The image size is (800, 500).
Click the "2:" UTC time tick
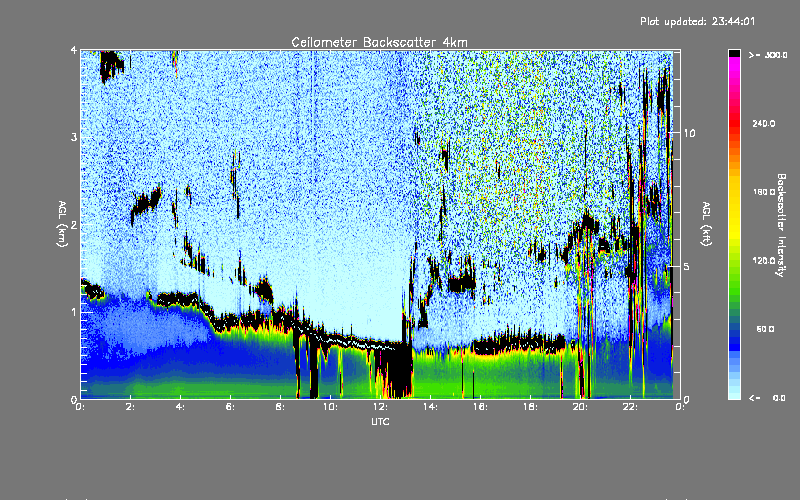point(130,407)
